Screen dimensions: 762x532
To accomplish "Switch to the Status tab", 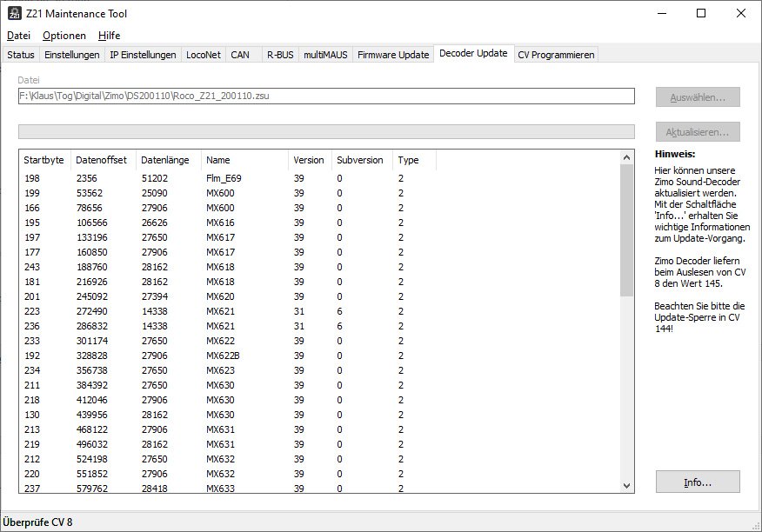I will pos(20,55).
